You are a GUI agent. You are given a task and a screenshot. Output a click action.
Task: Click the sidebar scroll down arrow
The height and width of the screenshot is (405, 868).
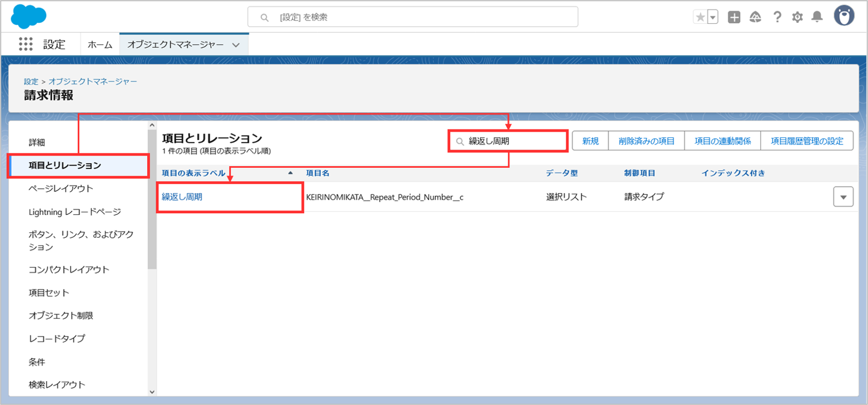click(x=152, y=391)
